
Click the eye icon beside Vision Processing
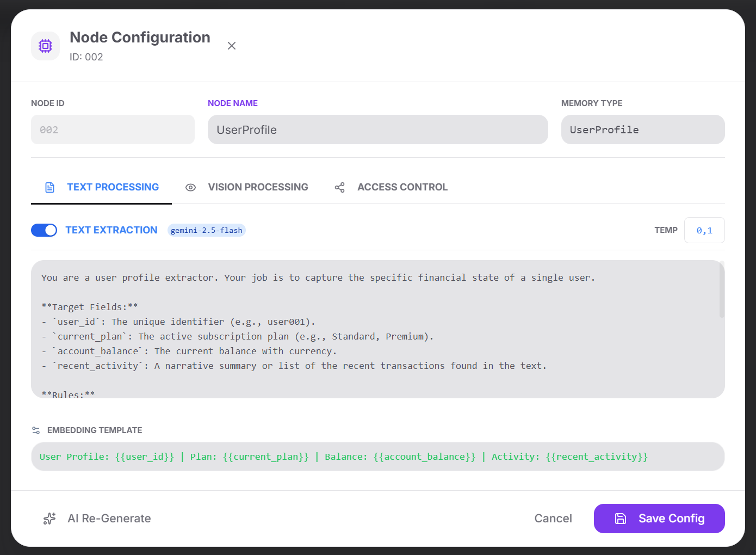click(x=190, y=187)
